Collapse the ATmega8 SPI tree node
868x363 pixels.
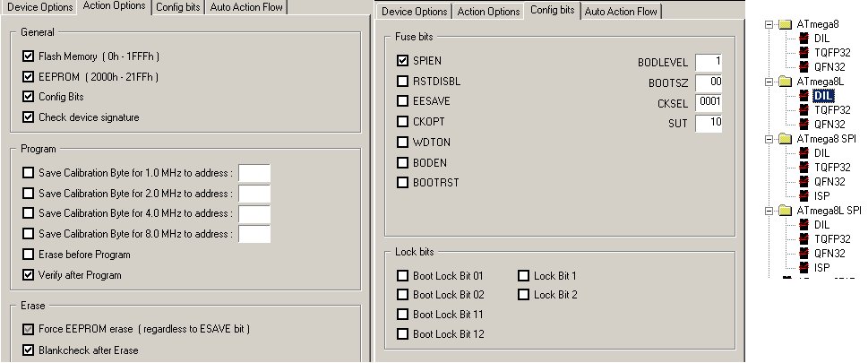[769, 139]
